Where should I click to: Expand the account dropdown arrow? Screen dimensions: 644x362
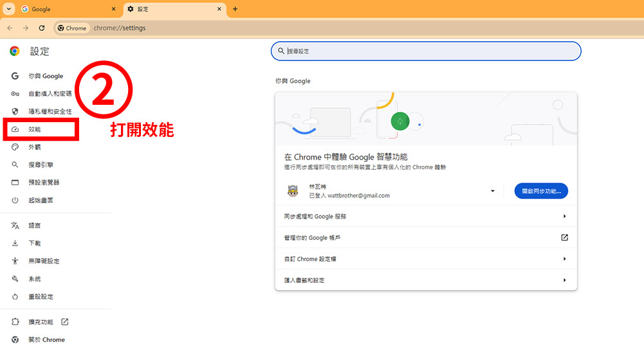pyautogui.click(x=492, y=191)
